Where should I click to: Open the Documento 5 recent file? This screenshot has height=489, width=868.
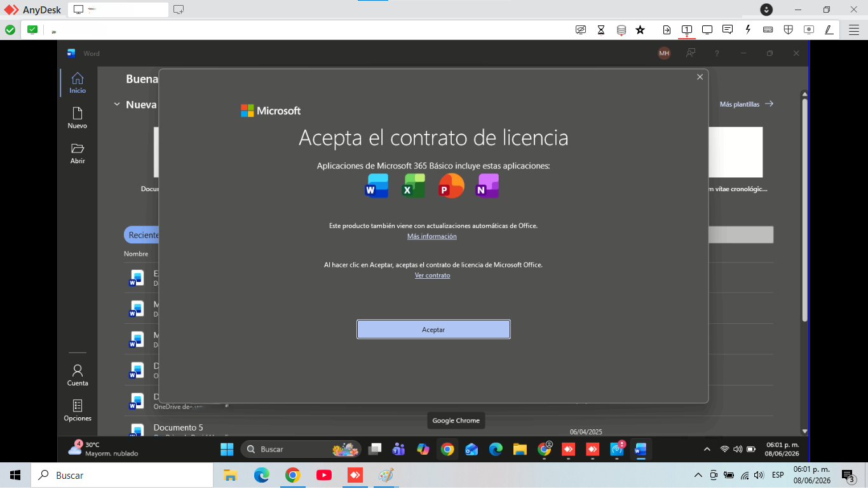[179, 427]
